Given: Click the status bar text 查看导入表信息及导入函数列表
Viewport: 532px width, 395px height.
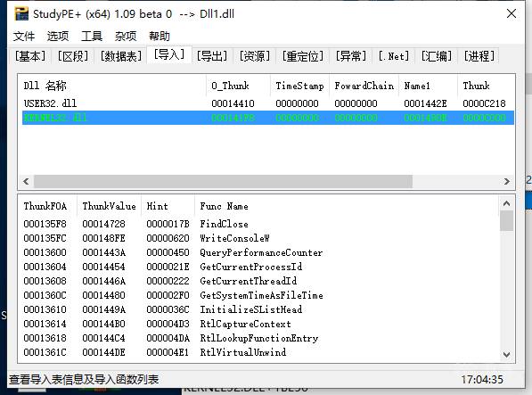Looking at the screenshot, I should point(84,379).
